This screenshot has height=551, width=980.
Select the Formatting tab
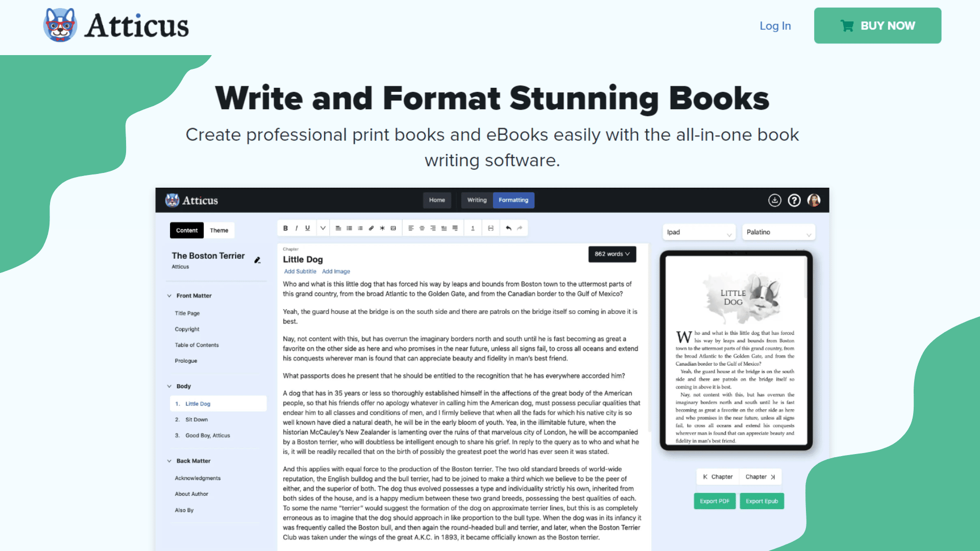pos(513,200)
